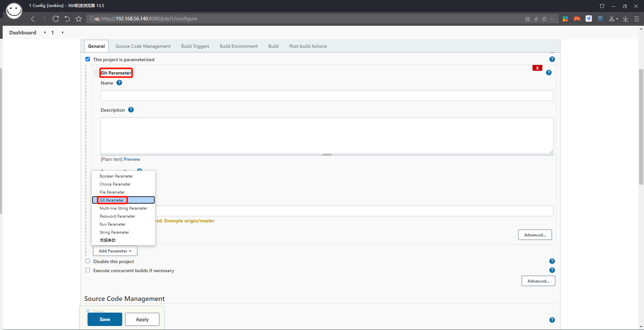Open help for Git Parameter block

point(549,73)
